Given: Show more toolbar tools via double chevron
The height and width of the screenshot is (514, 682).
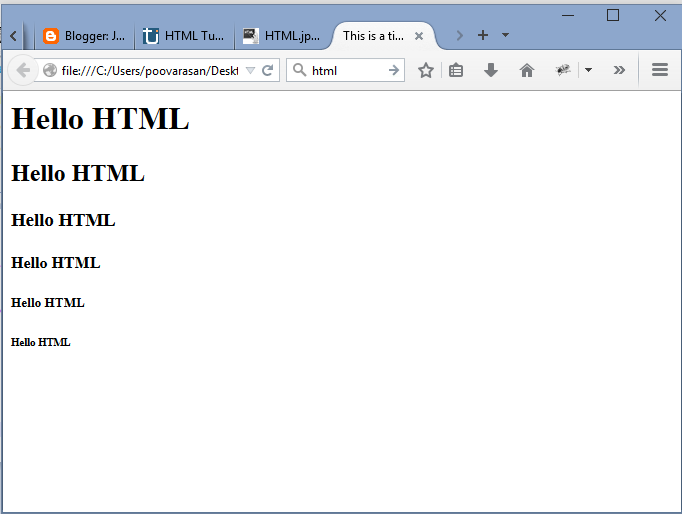Looking at the screenshot, I should click(619, 70).
